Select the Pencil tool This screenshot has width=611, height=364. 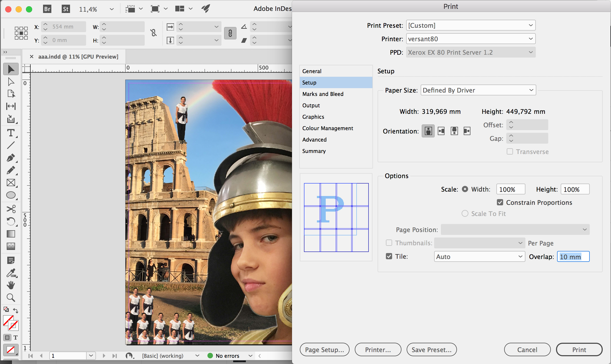click(x=11, y=170)
